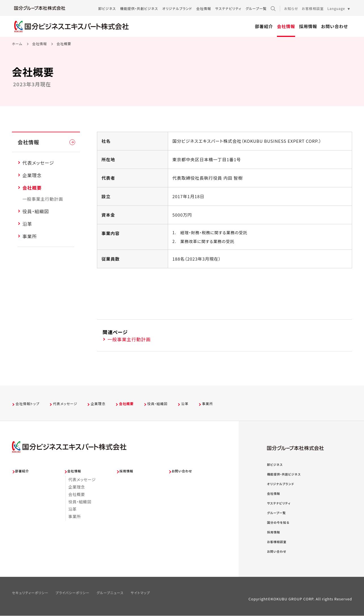Click 採用情報 in left footer
Viewport: 364px width, 616px height.
click(126, 471)
